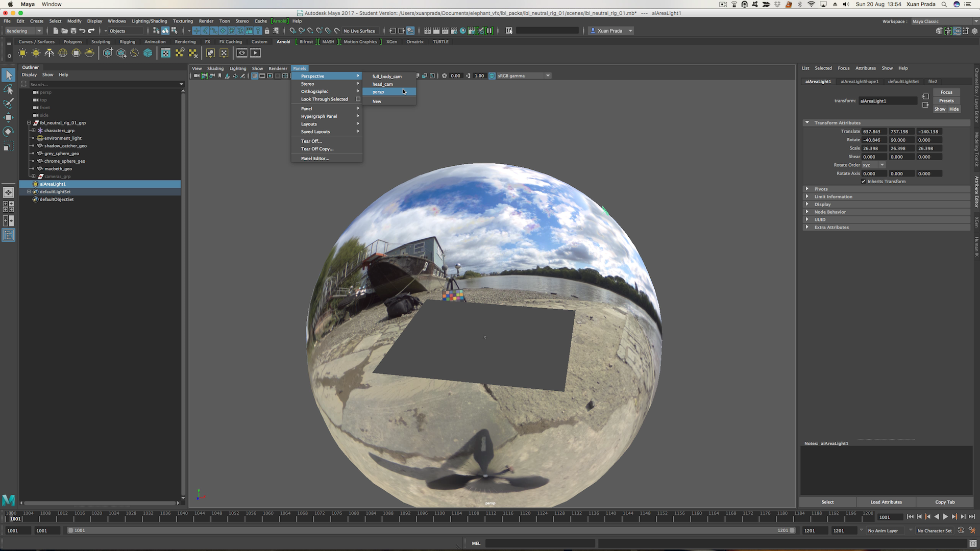Open Orthographic submenu in Panels

327,92
